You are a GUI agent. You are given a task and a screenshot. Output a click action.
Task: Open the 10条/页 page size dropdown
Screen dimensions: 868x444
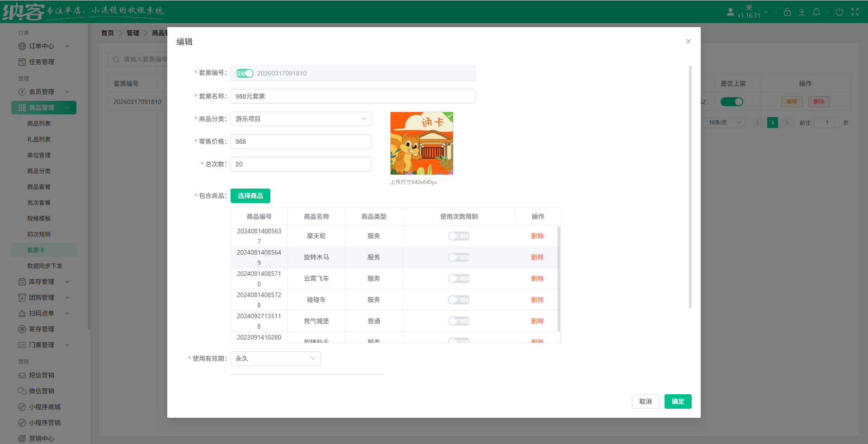723,122
